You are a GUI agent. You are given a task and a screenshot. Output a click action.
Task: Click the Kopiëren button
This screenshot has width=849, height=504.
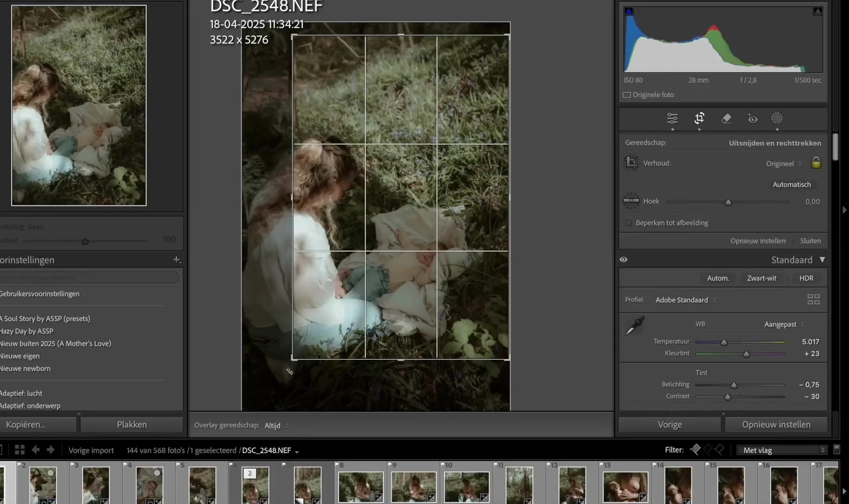coord(38,425)
